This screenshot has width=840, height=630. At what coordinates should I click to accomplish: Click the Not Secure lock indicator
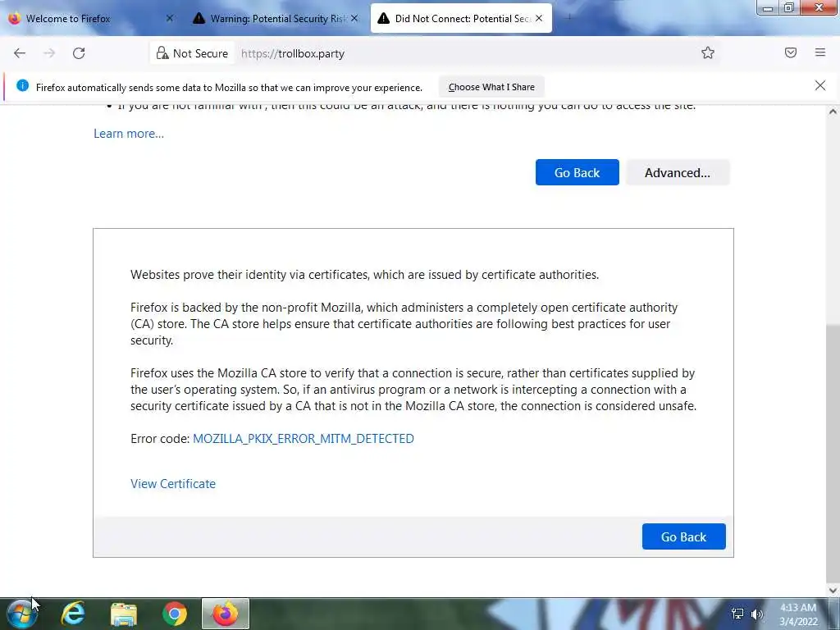coord(192,53)
